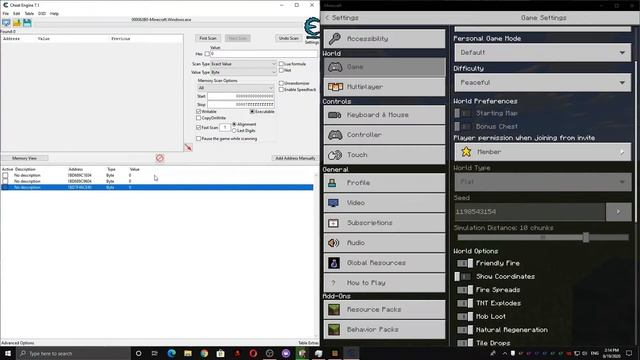Image resolution: width=640 pixels, height=360 pixels.
Task: Click the open file folder icon in Cheat Engine
Action: (x=17, y=23)
